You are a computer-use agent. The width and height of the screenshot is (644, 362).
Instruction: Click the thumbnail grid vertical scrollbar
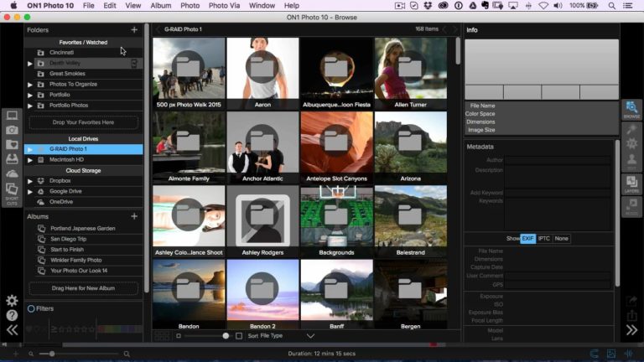[459, 51]
